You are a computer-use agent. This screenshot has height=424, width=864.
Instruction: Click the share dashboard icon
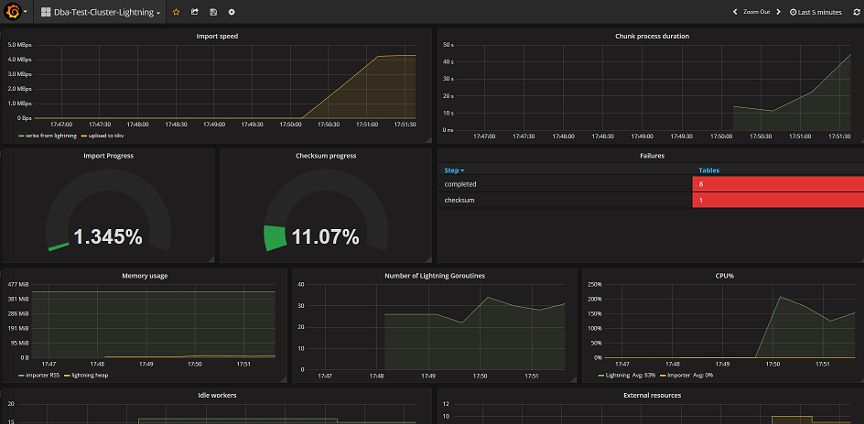tap(195, 12)
